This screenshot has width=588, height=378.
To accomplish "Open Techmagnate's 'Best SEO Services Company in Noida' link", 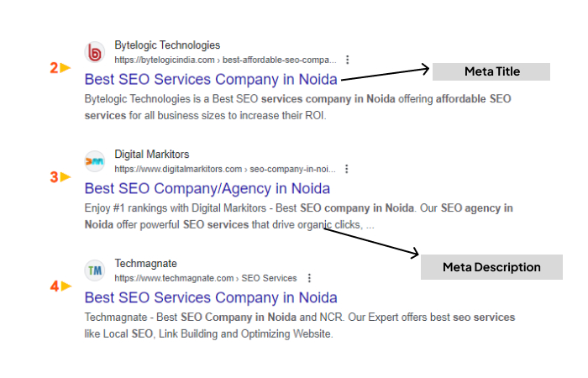I will click(x=211, y=297).
